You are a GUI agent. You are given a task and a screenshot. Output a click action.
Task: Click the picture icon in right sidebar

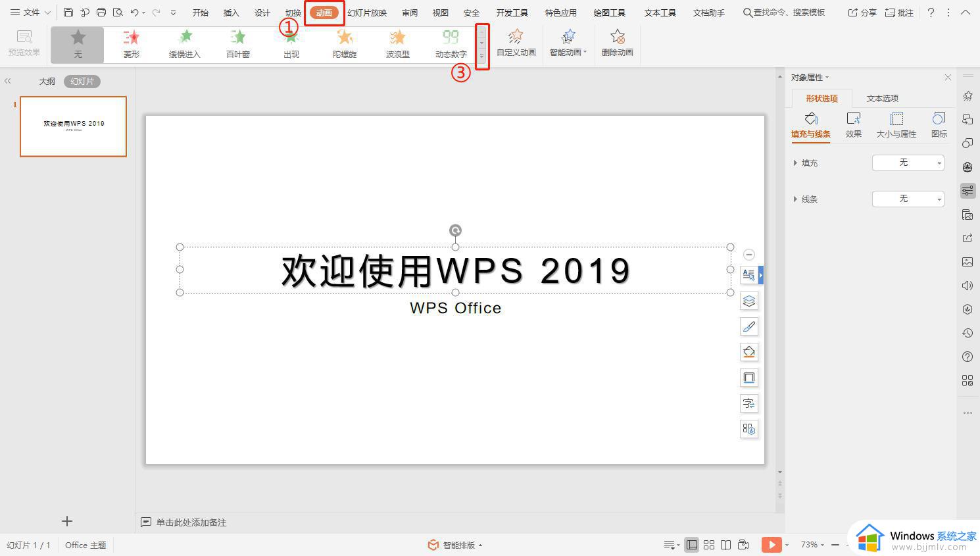968,262
